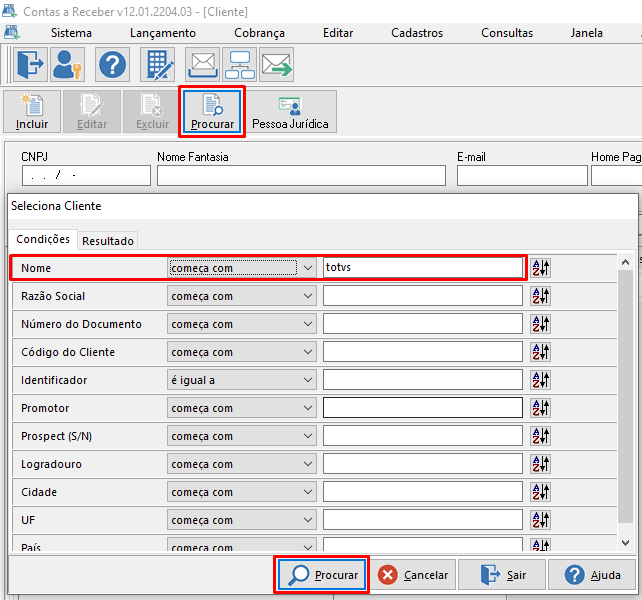Viewport: 642px width, 600px height.
Task: Click the Prospect (S/N) value field
Action: coord(423,436)
